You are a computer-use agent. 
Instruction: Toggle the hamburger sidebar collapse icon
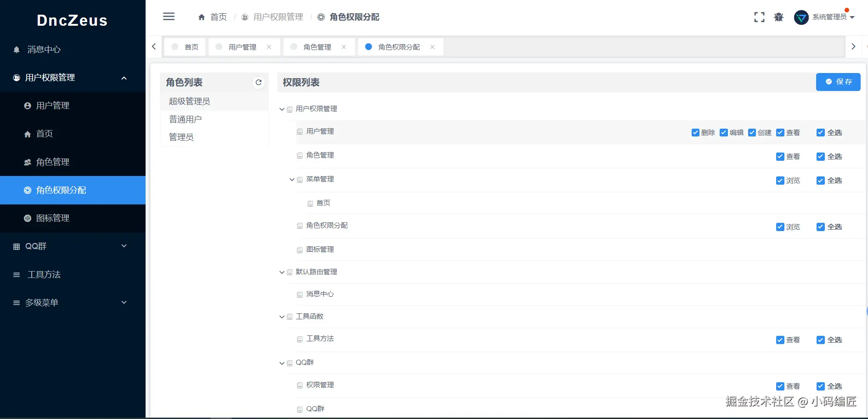(x=169, y=17)
